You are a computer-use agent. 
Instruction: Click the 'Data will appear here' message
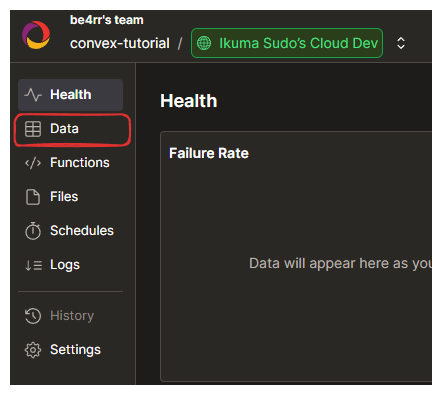coord(340,264)
